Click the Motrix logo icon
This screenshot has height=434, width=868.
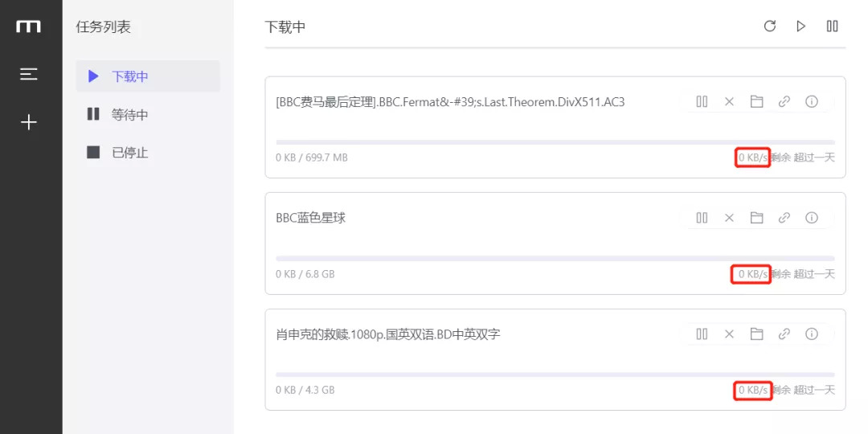29,27
